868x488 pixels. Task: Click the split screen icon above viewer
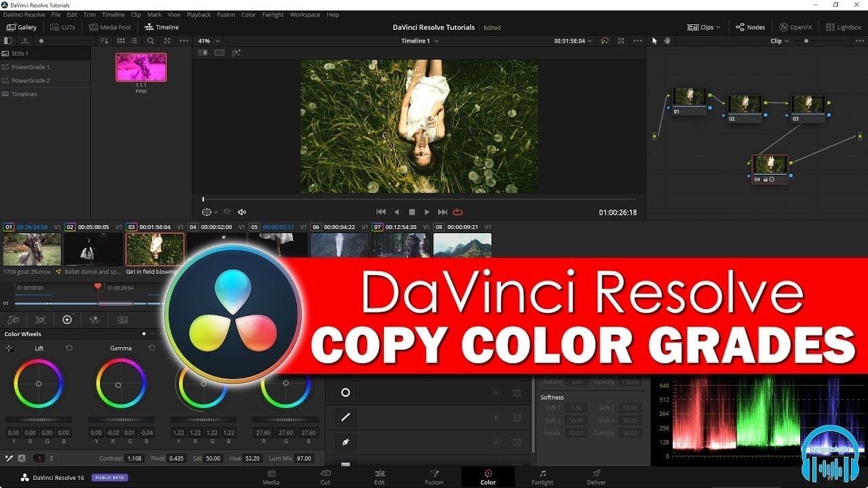click(220, 53)
